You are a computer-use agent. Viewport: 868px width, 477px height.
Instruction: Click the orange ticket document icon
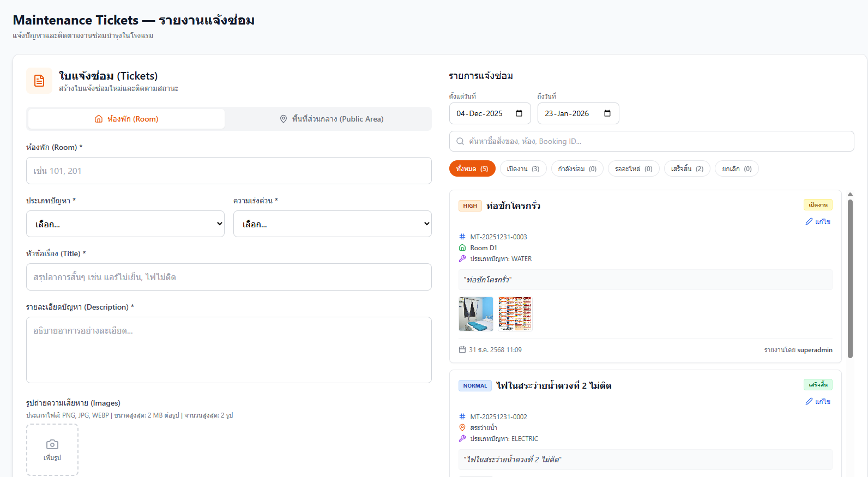(39, 81)
